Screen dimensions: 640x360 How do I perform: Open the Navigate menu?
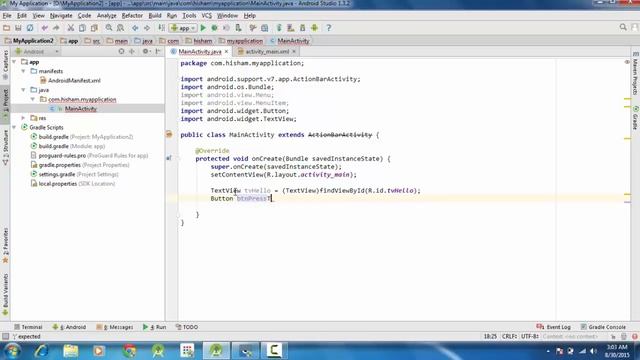pos(61,16)
